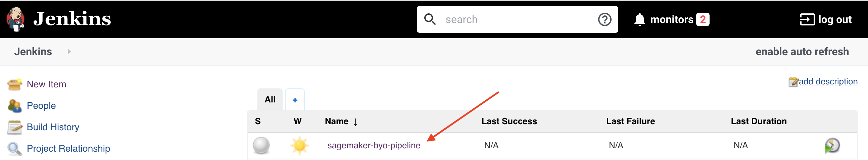Image resolution: width=868 pixels, height=160 pixels.
Task: Add a new view with plus tab
Action: 295,100
